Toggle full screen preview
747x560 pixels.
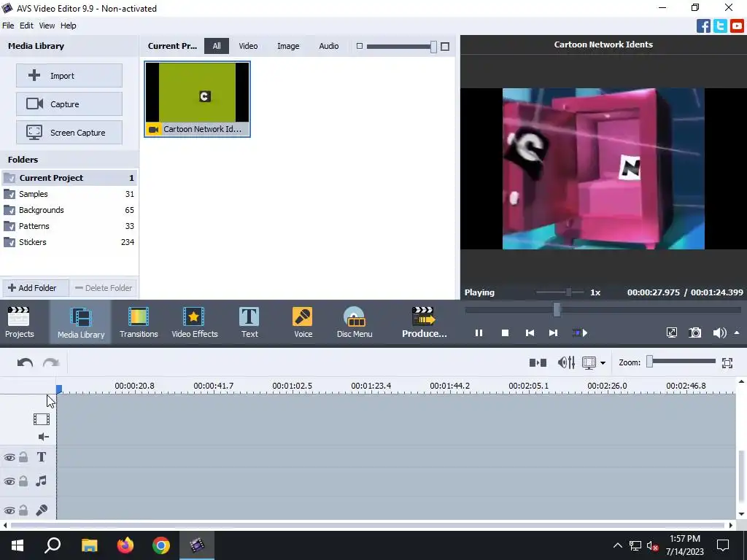tap(671, 332)
